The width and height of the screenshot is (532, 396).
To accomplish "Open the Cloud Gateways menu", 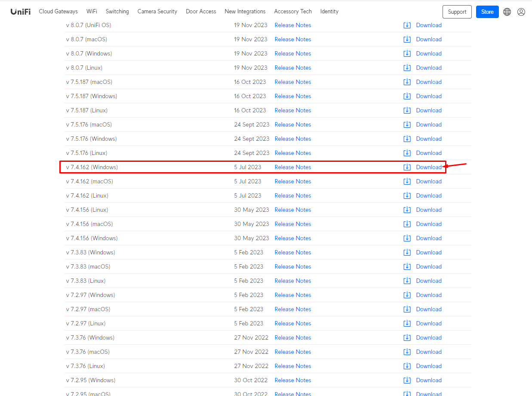I will [x=58, y=12].
